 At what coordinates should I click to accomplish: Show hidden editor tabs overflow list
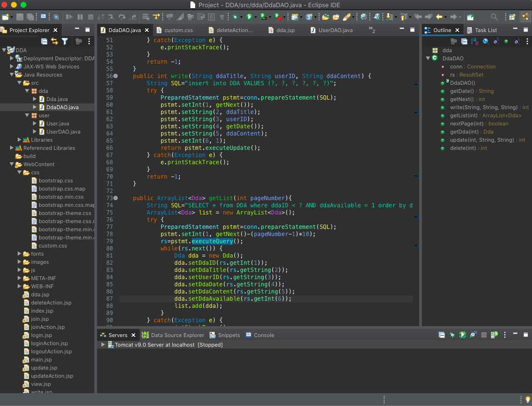tap(372, 30)
